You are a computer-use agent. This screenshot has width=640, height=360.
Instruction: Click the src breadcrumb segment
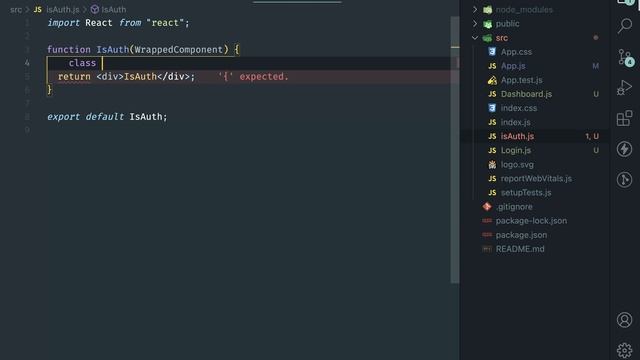(x=16, y=9)
